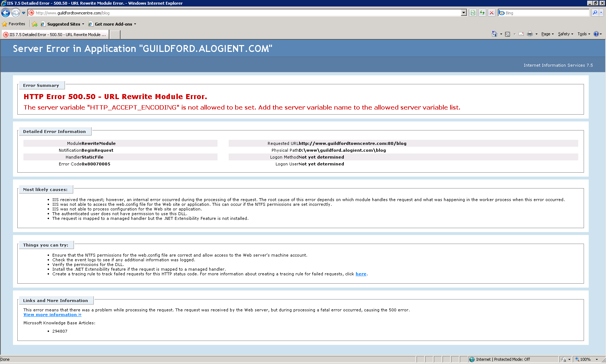Click the Requested URL value text

pyautogui.click(x=352, y=143)
